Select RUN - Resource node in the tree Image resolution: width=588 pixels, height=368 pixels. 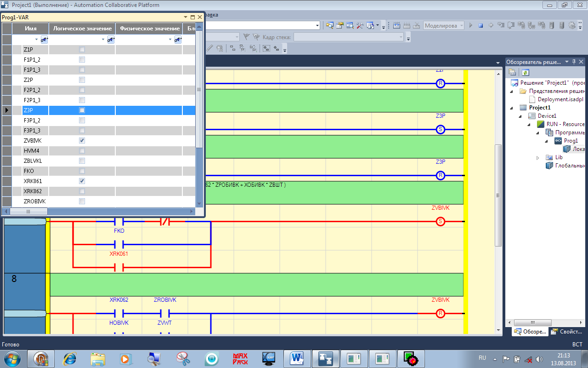565,124
